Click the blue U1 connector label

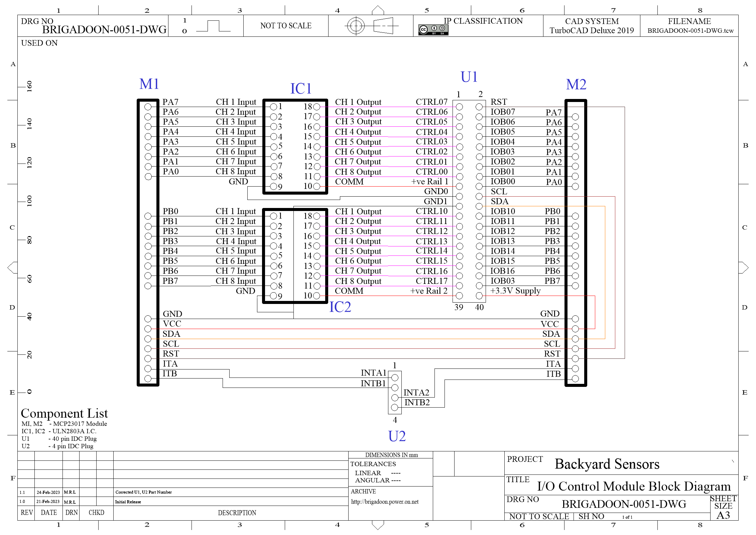coord(469,77)
